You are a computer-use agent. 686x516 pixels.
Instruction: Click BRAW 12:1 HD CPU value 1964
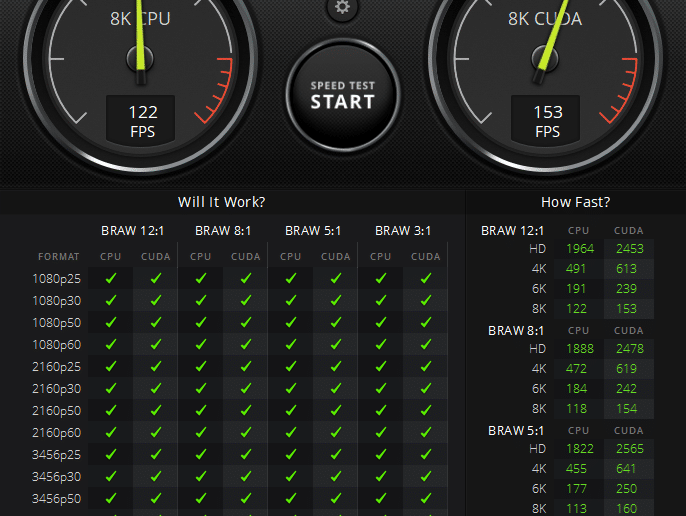[x=580, y=249]
